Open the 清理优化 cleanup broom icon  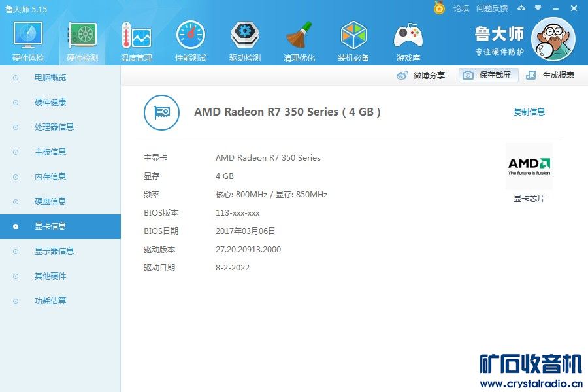299,35
